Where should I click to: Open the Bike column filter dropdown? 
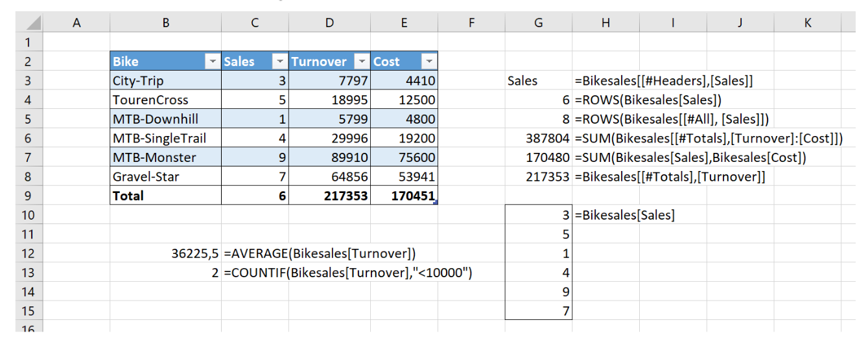click(212, 62)
